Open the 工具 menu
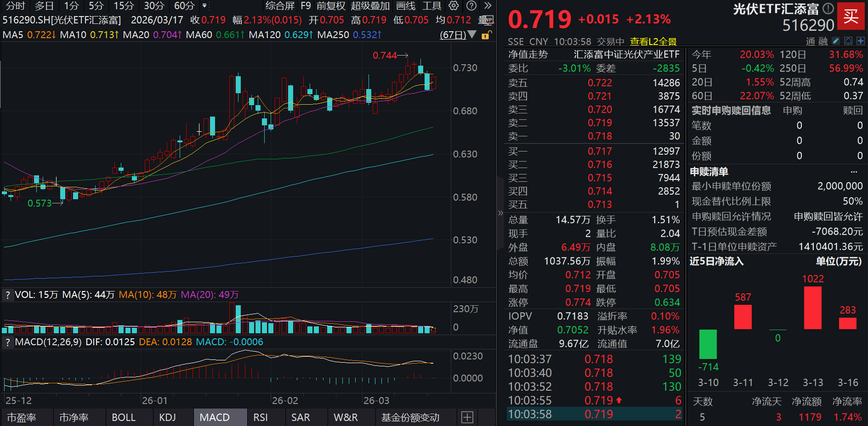The width and height of the screenshot is (868, 426). [x=433, y=6]
